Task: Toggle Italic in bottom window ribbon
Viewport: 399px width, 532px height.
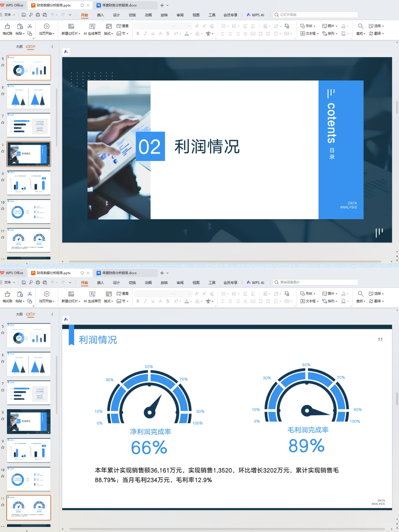Action: point(145,301)
